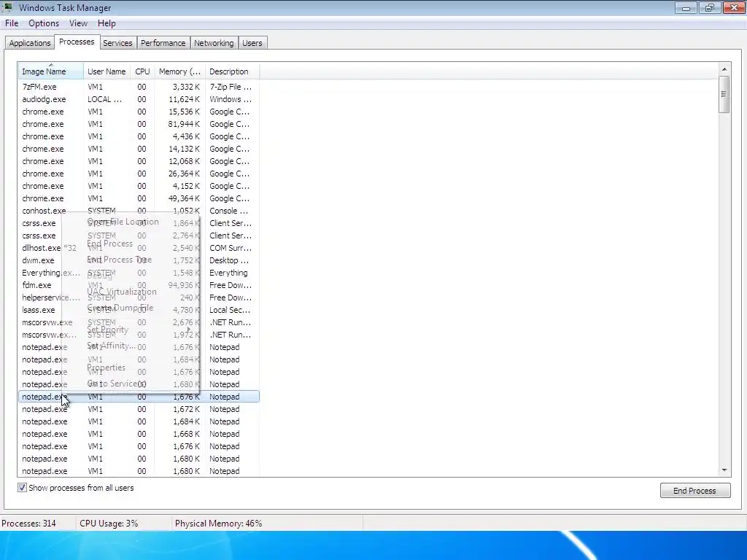The width and height of the screenshot is (747, 560).
Task: Select the fdm.exe process
Action: pyautogui.click(x=139, y=285)
